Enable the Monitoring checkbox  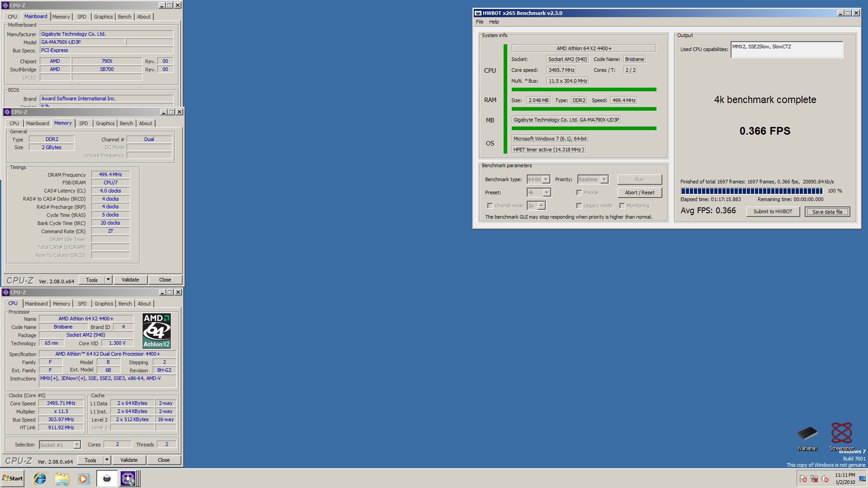tap(622, 206)
